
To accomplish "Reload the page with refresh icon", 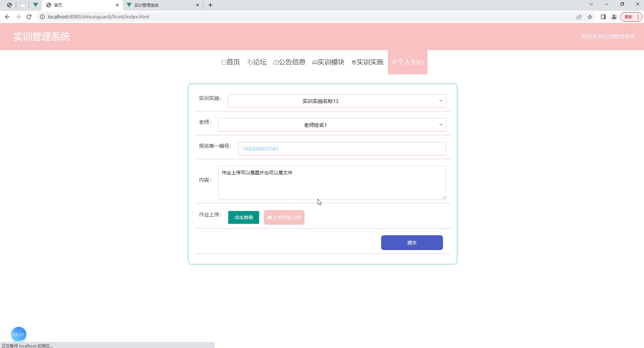I will pos(29,17).
